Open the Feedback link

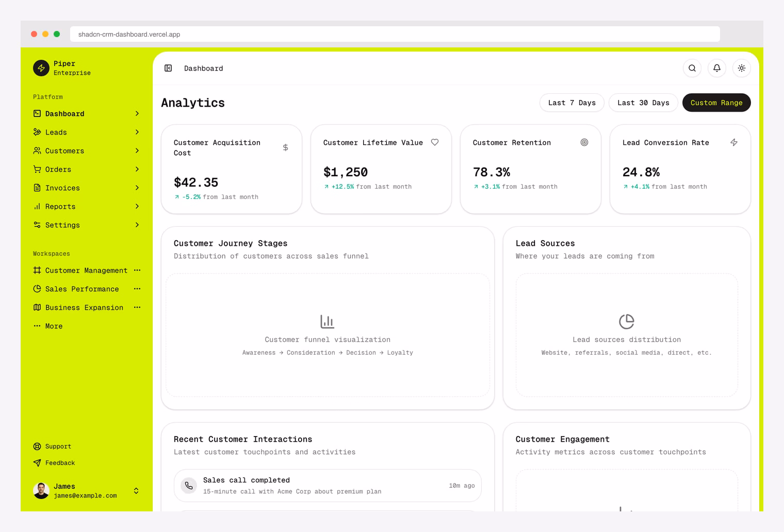point(87,463)
